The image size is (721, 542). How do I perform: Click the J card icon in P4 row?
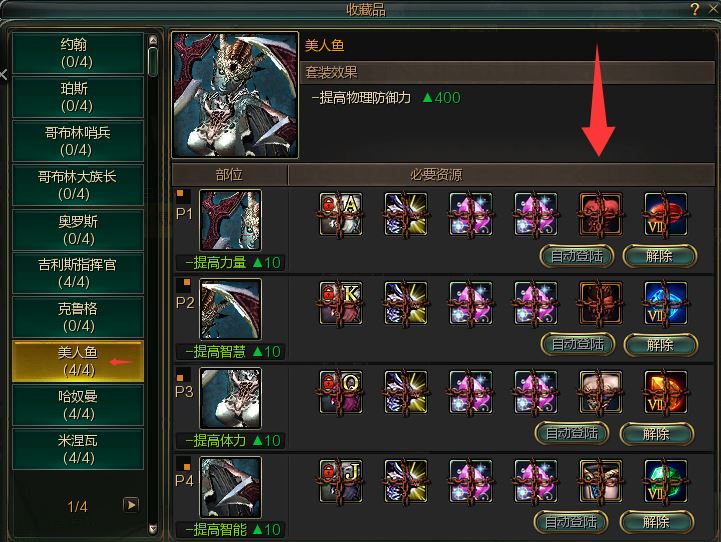(x=341, y=481)
